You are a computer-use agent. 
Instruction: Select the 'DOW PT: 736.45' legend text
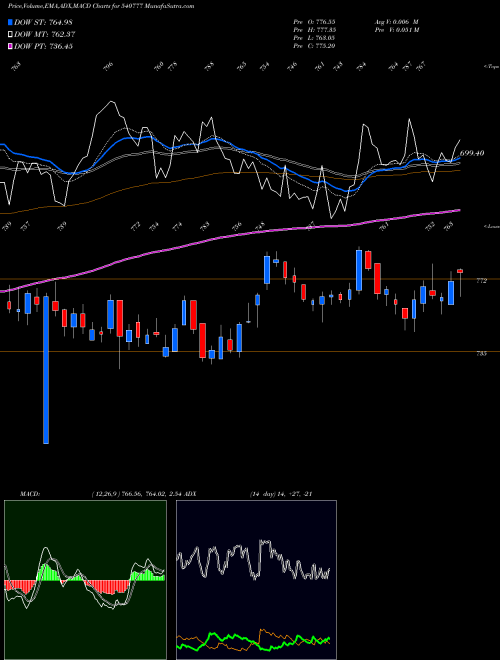coord(43,46)
